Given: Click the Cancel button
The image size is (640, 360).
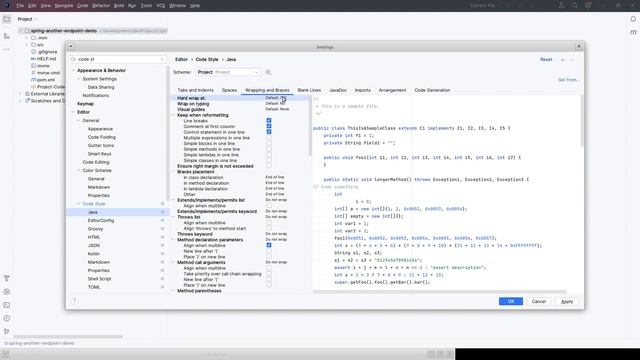Looking at the screenshot, I should click(539, 301).
